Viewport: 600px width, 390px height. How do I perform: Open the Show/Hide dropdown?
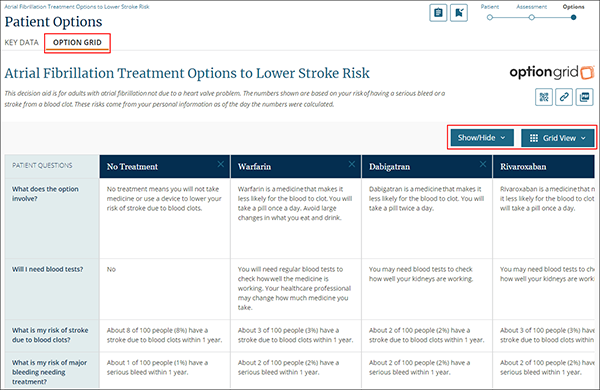pyautogui.click(x=482, y=138)
